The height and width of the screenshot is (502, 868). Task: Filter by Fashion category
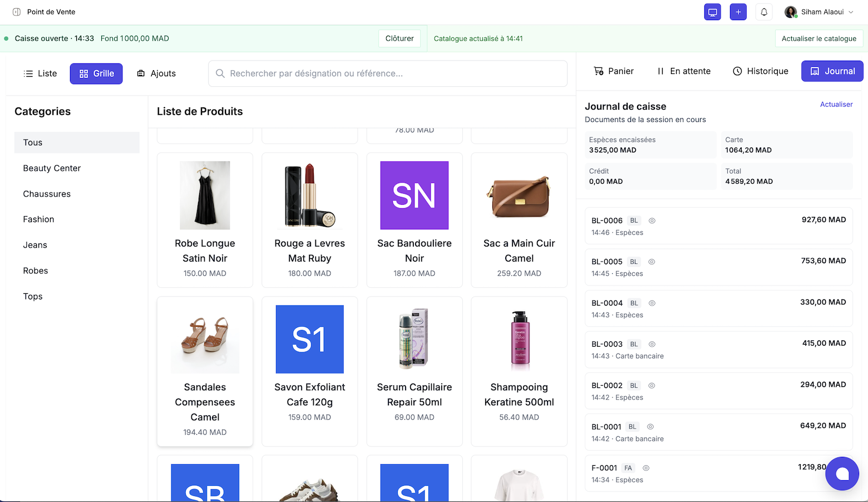(77, 219)
